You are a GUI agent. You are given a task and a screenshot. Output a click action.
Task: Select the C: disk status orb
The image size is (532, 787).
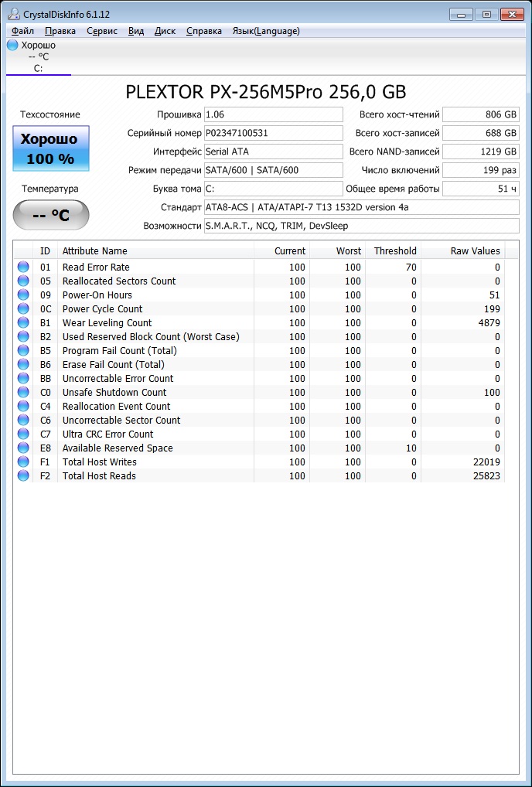pos(12,45)
